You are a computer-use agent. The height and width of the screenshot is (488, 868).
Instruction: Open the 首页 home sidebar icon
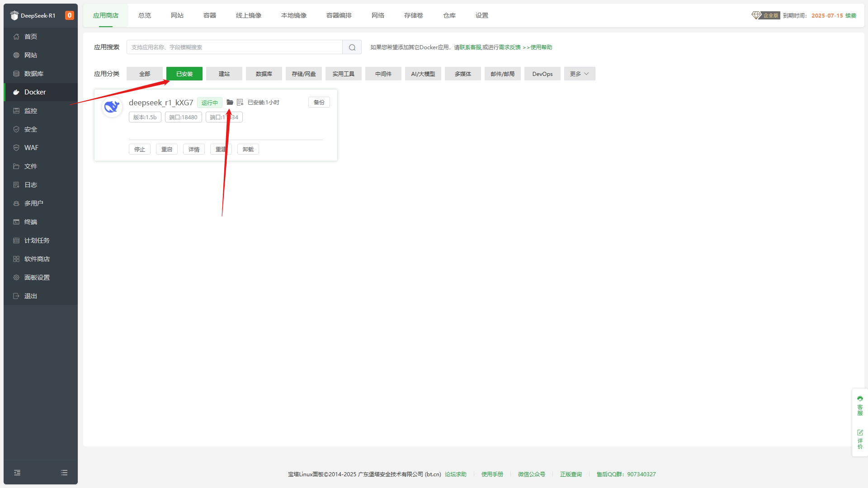16,37
